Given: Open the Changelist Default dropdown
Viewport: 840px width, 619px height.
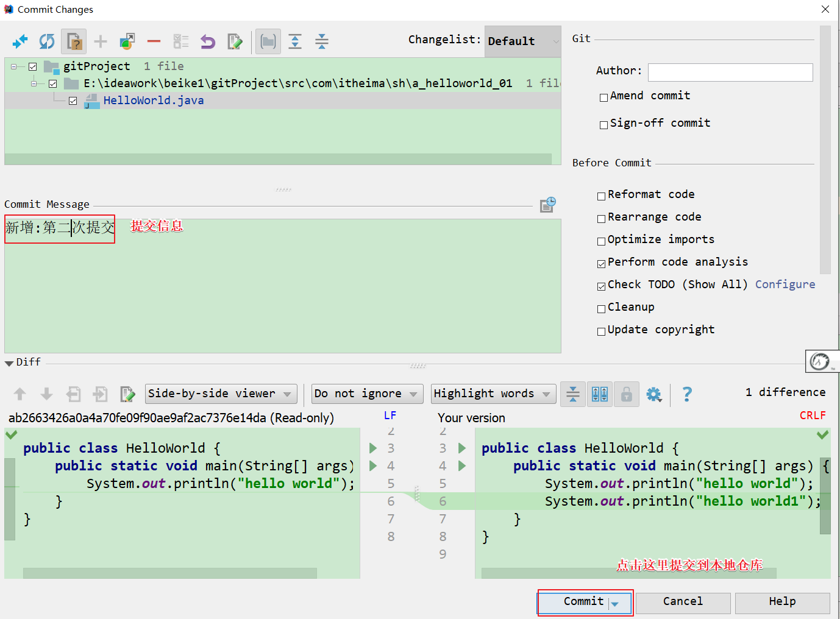Looking at the screenshot, I should pos(522,41).
